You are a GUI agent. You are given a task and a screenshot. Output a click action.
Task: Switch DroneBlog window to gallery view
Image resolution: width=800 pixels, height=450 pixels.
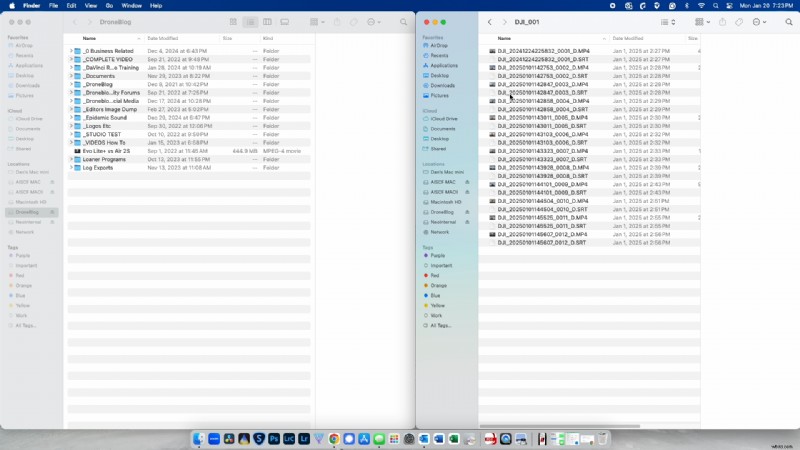tap(284, 21)
